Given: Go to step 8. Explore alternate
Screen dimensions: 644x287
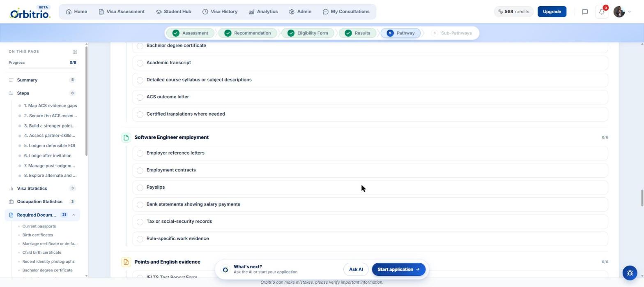Looking at the screenshot, I should [48, 176].
